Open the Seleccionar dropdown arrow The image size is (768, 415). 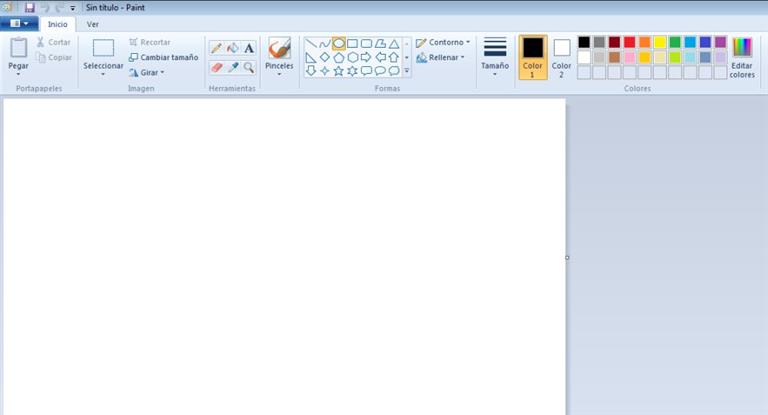103,74
